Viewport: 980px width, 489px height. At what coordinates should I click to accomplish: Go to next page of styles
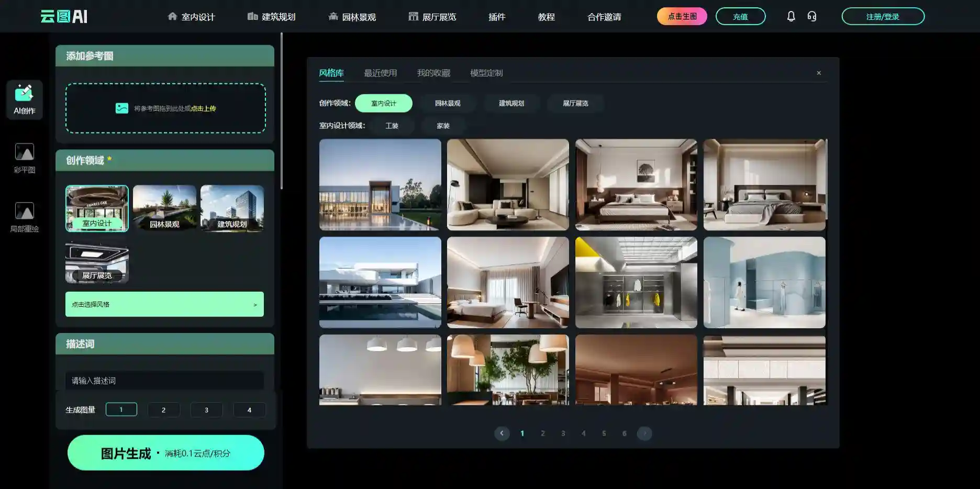tap(644, 434)
